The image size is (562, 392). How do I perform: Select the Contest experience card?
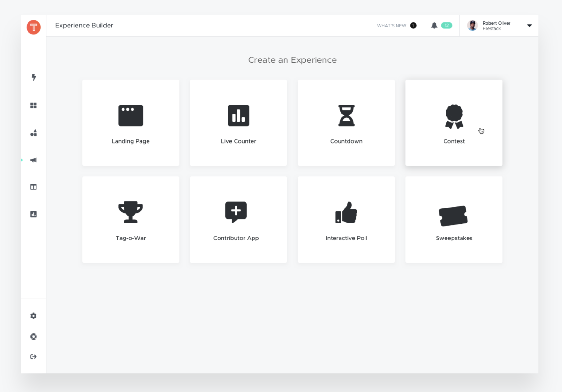(x=454, y=123)
